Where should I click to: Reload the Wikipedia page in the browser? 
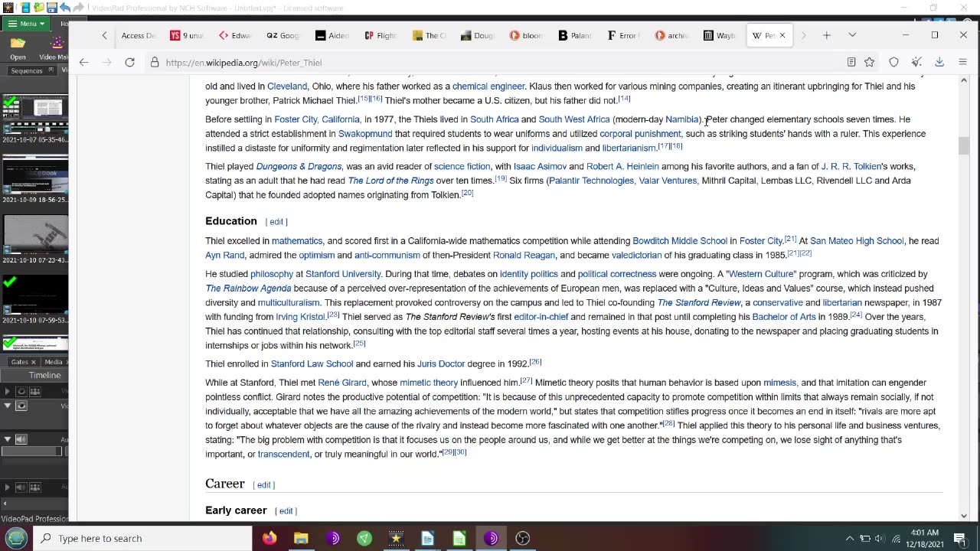click(x=129, y=63)
